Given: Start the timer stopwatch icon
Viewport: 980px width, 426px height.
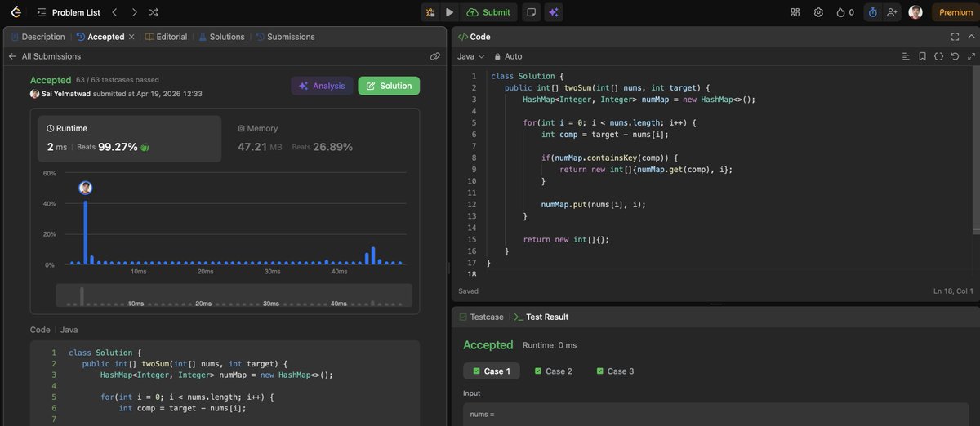Looking at the screenshot, I should pos(872,12).
